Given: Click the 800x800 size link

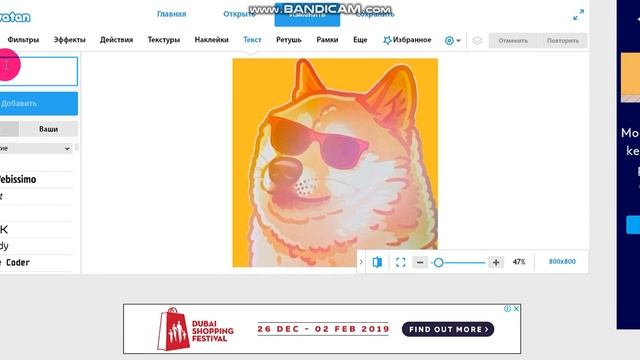Looking at the screenshot, I should [x=562, y=262].
